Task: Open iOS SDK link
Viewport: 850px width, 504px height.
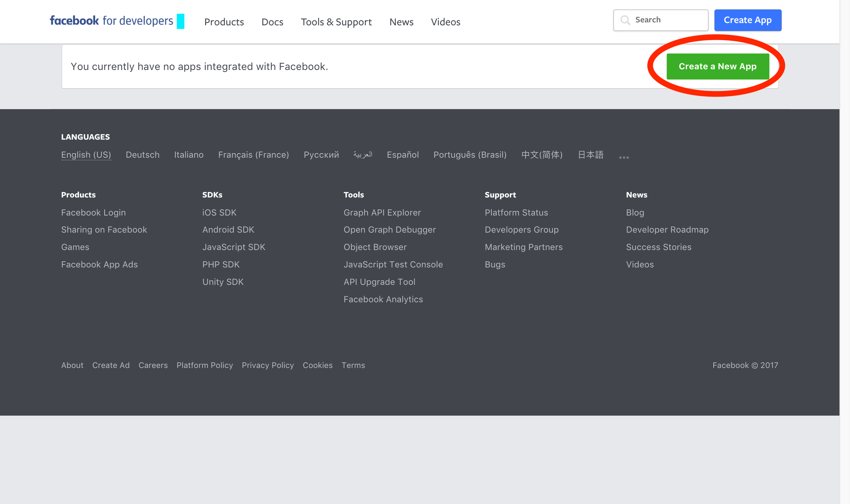Action: [219, 213]
